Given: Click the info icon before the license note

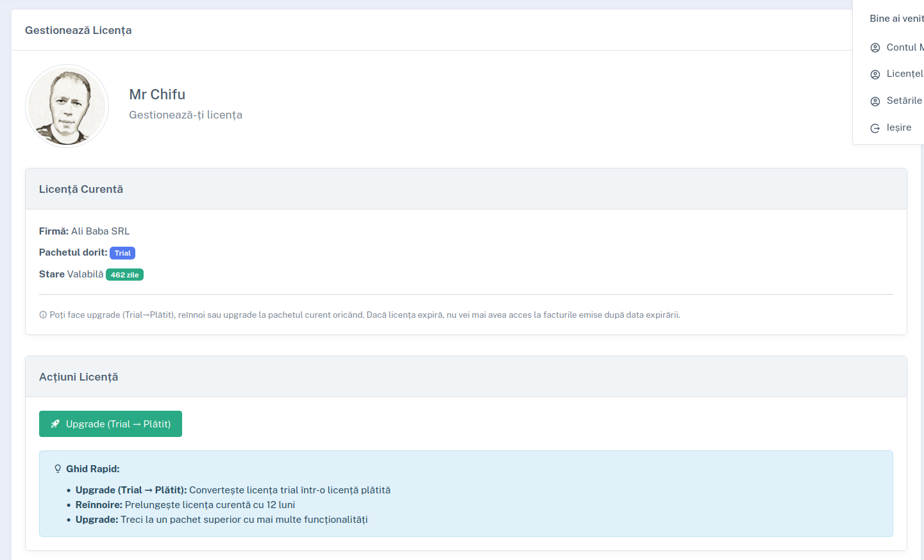Looking at the screenshot, I should (x=43, y=315).
